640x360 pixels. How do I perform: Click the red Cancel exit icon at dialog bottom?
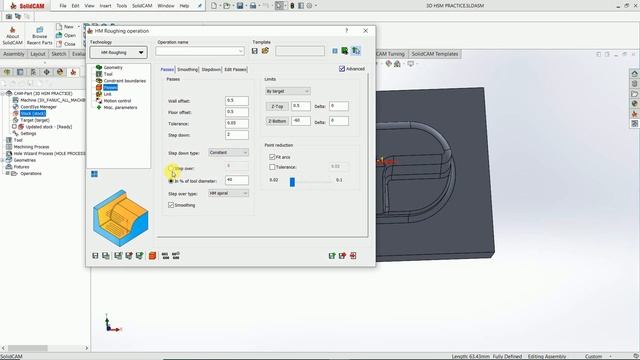(x=353, y=256)
